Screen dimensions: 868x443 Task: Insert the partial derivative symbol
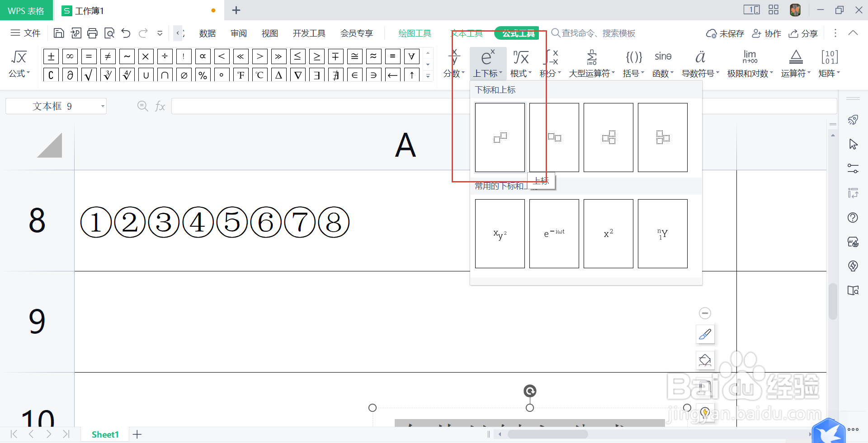tap(70, 75)
